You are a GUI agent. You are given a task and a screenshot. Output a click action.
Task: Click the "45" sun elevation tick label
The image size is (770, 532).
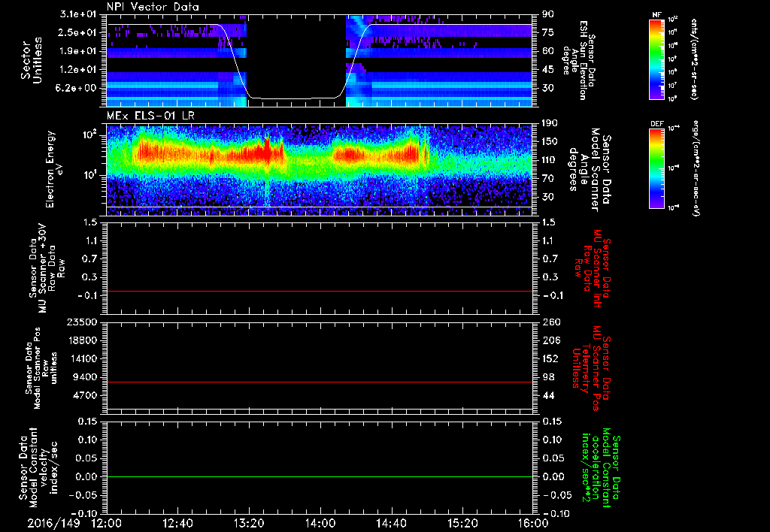pyautogui.click(x=547, y=70)
